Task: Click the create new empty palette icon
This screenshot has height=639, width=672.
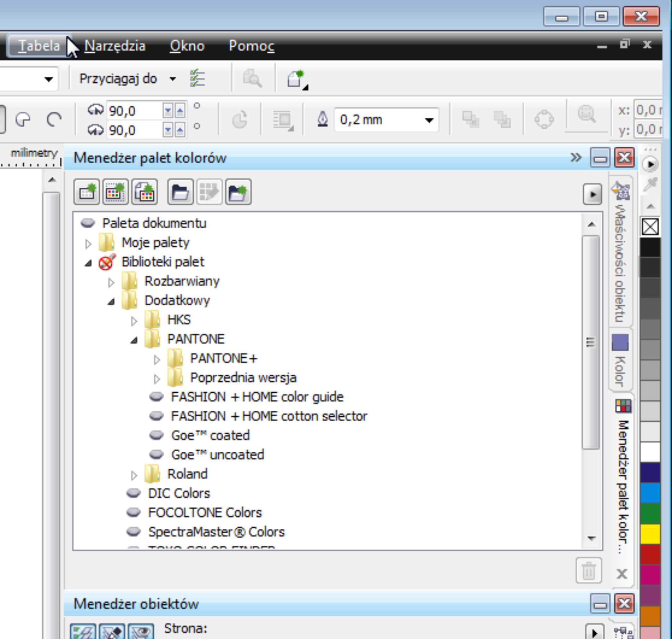Action: (x=87, y=192)
